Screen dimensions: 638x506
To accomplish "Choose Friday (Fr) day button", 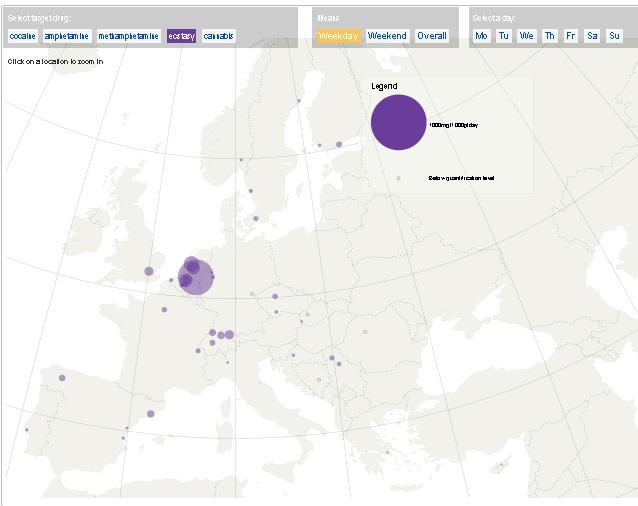I will pyautogui.click(x=571, y=36).
